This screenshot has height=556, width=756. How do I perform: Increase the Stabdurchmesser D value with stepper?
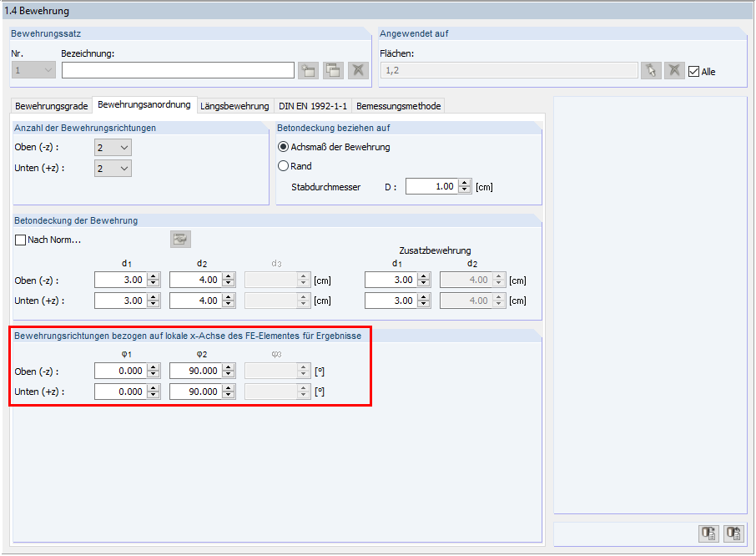click(462, 183)
